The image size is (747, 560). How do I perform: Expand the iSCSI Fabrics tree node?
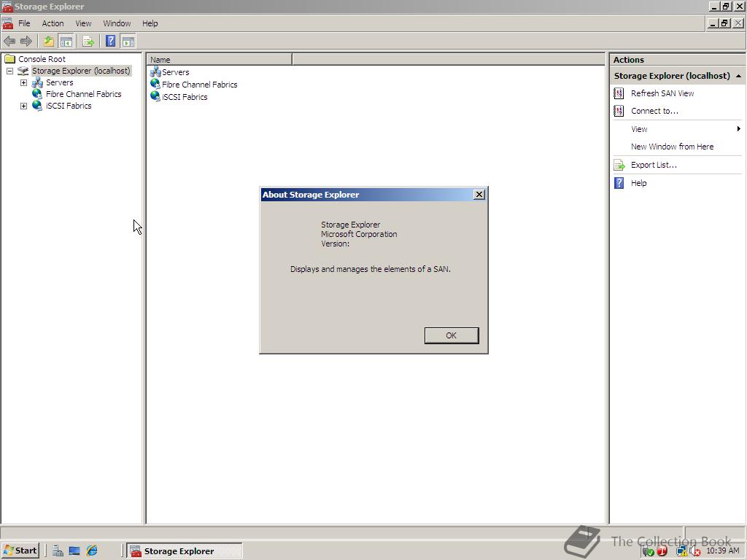(23, 106)
